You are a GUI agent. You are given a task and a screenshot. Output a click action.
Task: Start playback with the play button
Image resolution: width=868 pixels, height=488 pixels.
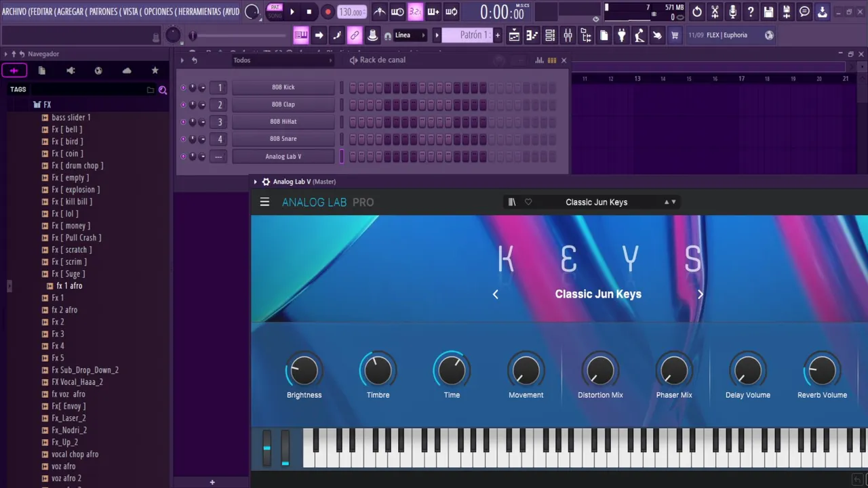coord(292,12)
